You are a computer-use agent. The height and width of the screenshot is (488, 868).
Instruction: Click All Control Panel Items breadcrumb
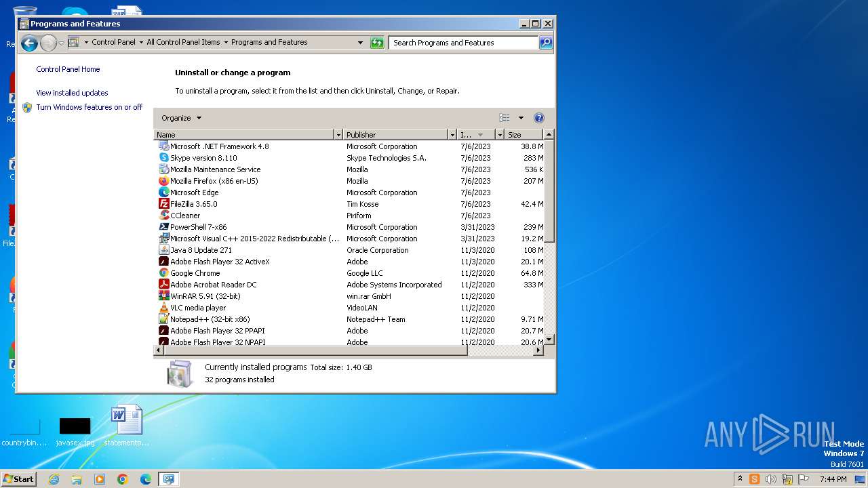183,42
